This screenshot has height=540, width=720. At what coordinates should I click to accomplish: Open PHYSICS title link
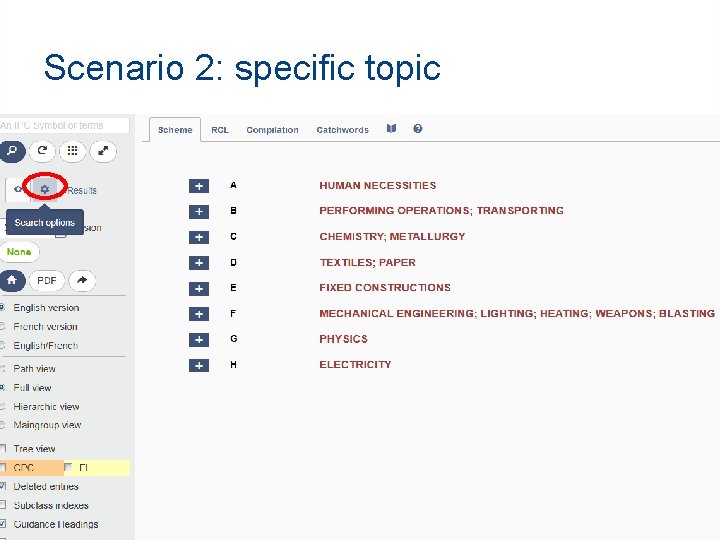343,339
